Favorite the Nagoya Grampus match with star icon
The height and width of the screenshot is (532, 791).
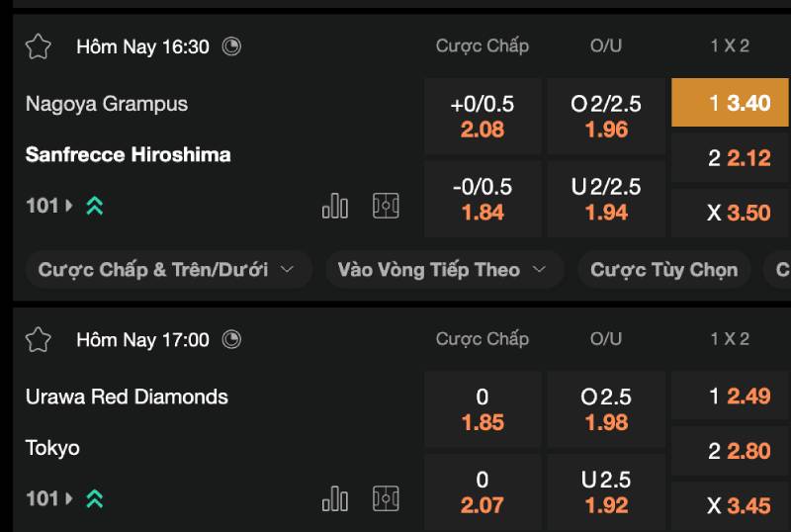(38, 46)
